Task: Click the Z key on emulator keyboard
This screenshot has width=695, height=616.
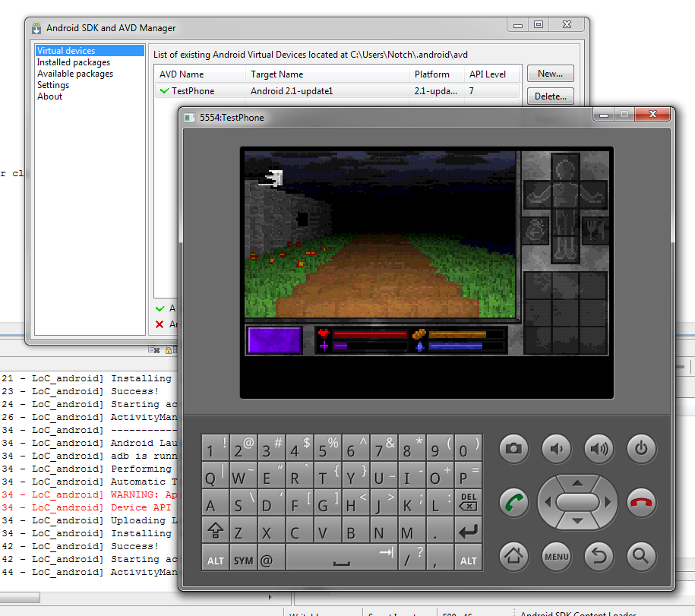Action: pyautogui.click(x=243, y=529)
